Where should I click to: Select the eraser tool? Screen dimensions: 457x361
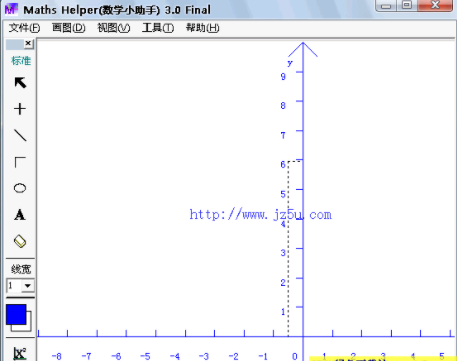point(20,241)
